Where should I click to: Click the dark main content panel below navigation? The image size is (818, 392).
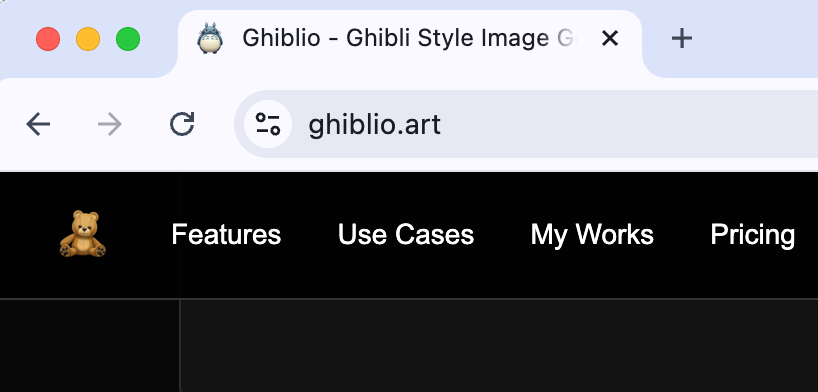pyautogui.click(x=499, y=346)
